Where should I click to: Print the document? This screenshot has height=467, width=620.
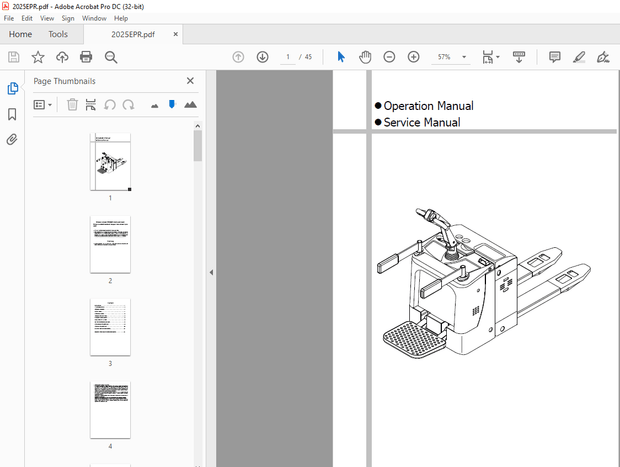tap(86, 57)
